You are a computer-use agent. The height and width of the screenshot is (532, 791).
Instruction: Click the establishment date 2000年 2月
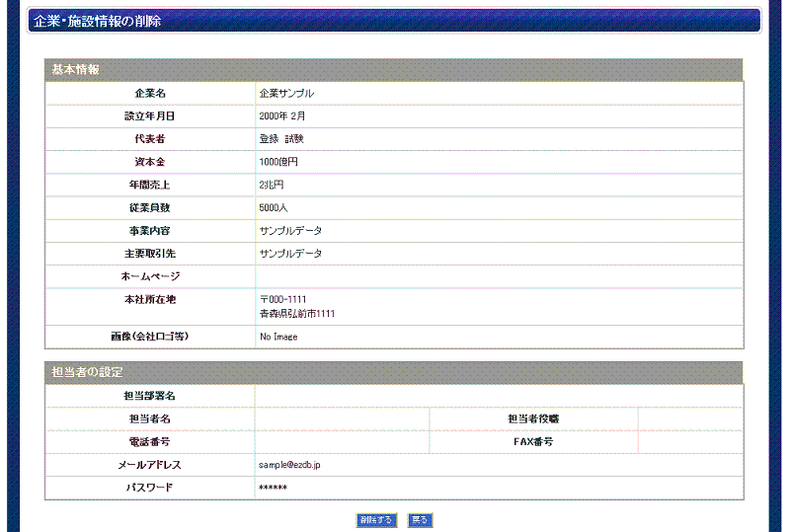point(282,116)
